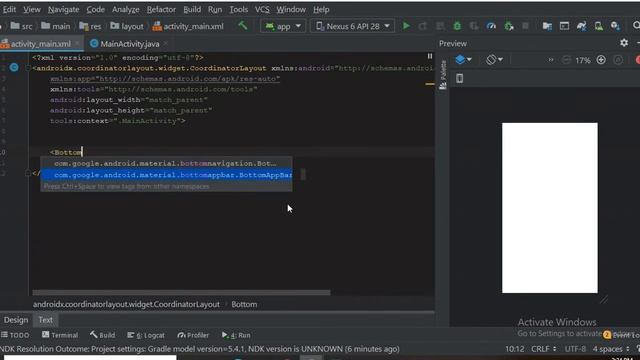
Task: Click UTF-8 encoding in status bar
Action: click(575, 349)
